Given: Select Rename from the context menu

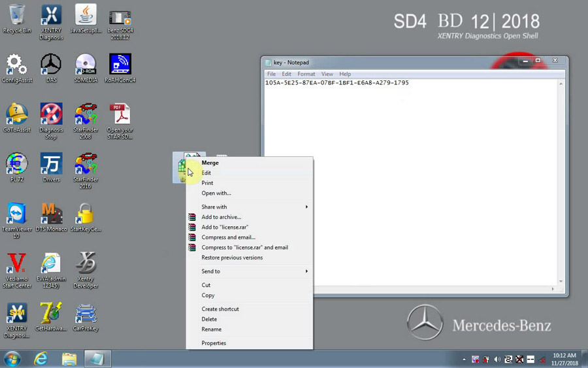Looking at the screenshot, I should coord(250,329).
